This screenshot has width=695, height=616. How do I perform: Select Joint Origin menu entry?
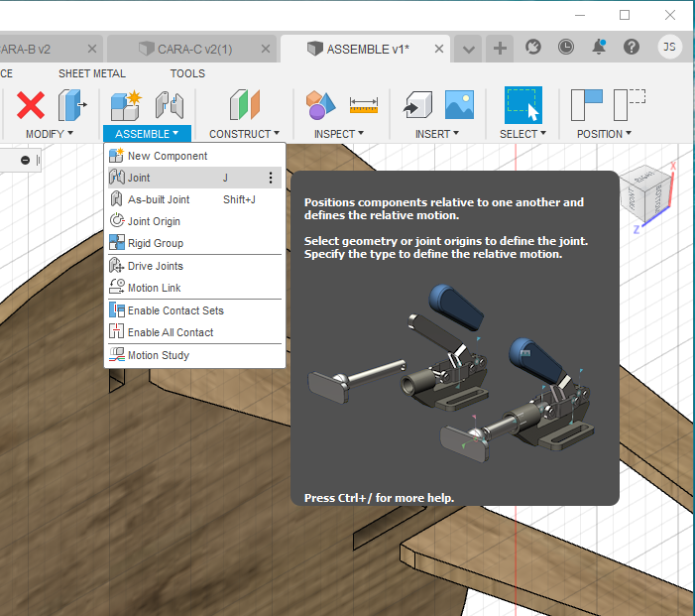click(194, 221)
